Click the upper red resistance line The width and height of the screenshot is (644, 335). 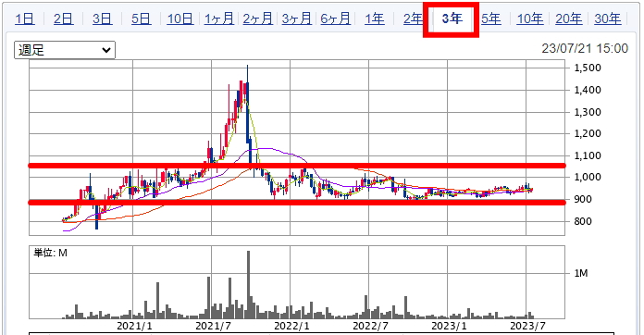click(x=296, y=166)
